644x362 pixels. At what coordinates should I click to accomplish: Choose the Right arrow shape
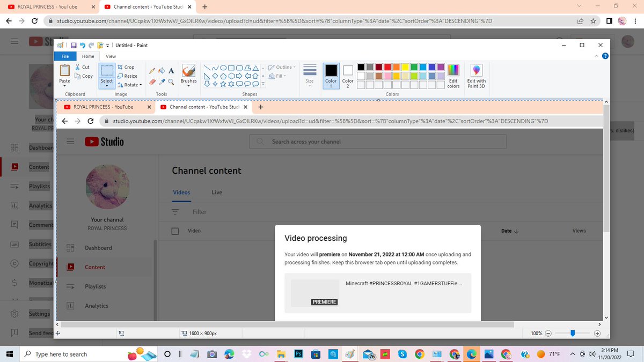pos(239,76)
